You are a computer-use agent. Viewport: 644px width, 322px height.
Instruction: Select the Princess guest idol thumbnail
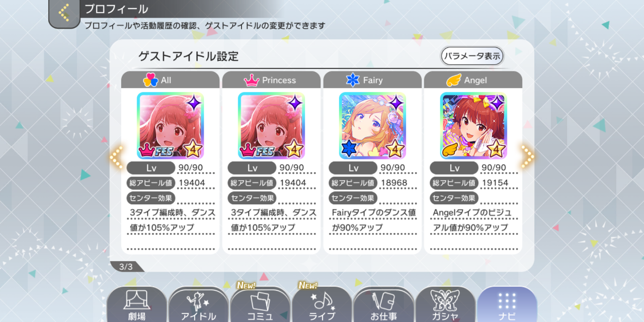(x=271, y=126)
